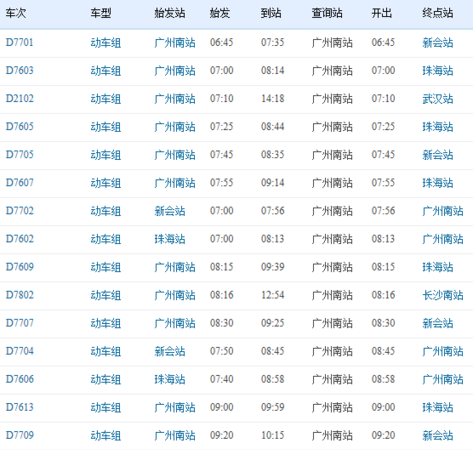Click 动车组 train type in D7701 row
The image size is (473, 450).
[106, 43]
